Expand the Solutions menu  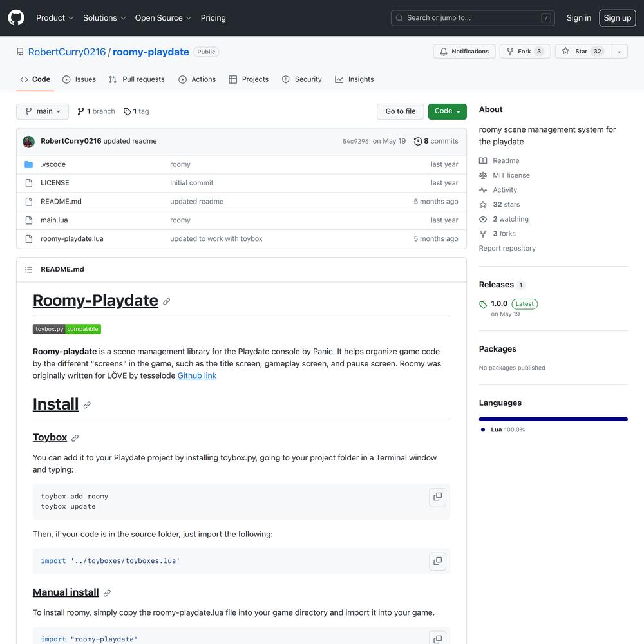(104, 18)
